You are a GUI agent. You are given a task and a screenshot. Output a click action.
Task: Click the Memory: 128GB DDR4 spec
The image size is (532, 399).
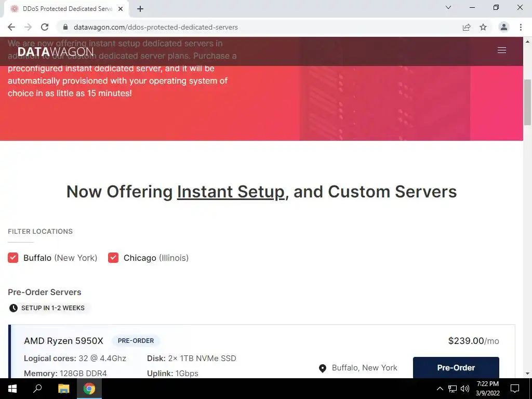pyautogui.click(x=65, y=373)
